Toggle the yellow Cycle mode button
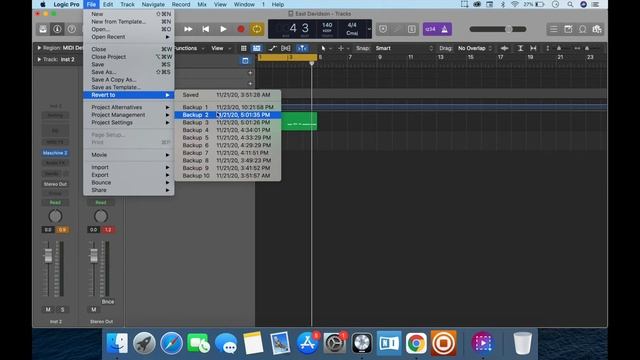Screen dimensions: 640x360 (256, 29)
